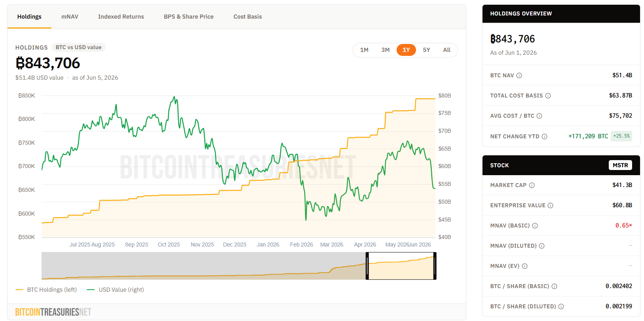Show Total Cost Basis info tooltip icon

(x=548, y=96)
